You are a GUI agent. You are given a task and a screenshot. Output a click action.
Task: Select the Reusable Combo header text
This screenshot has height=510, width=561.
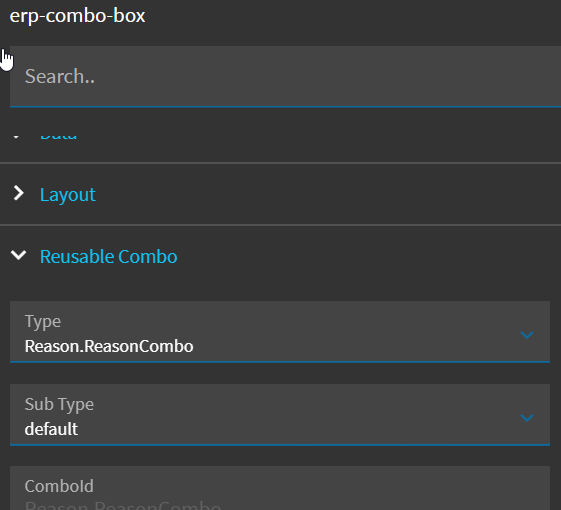point(108,256)
